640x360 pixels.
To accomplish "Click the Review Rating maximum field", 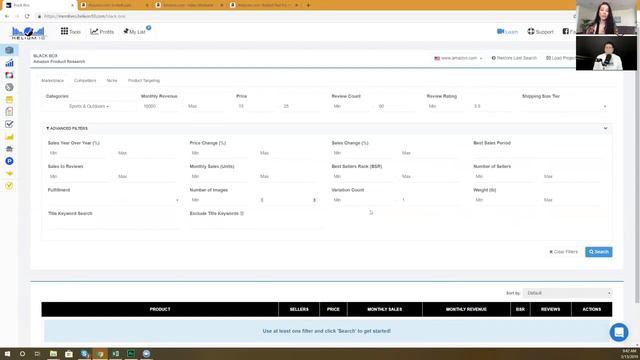I will pyautogui.click(x=493, y=106).
